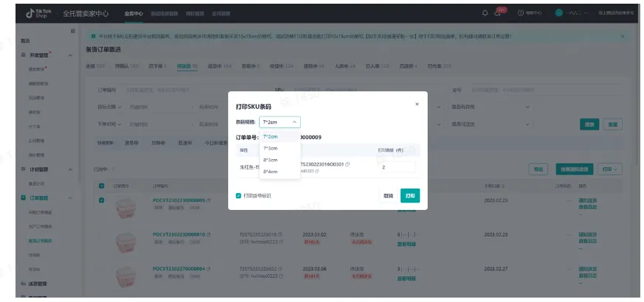Close the 打印SKU条码 dialog

(x=417, y=104)
